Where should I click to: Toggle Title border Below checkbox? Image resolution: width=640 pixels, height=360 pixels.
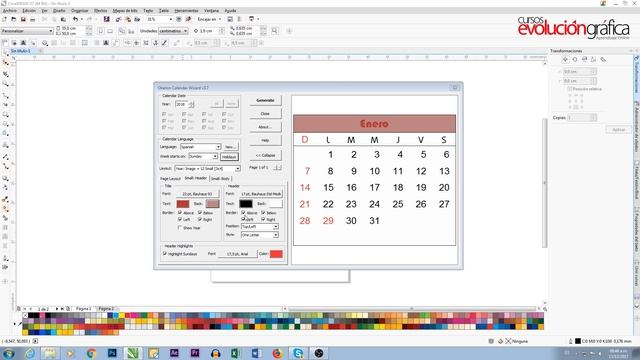pyautogui.click(x=200, y=213)
